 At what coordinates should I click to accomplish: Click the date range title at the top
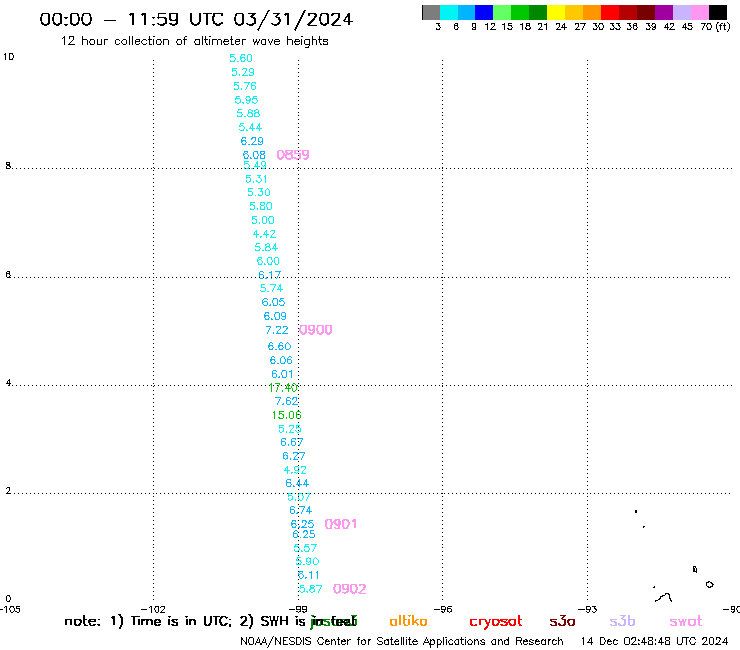click(x=196, y=19)
